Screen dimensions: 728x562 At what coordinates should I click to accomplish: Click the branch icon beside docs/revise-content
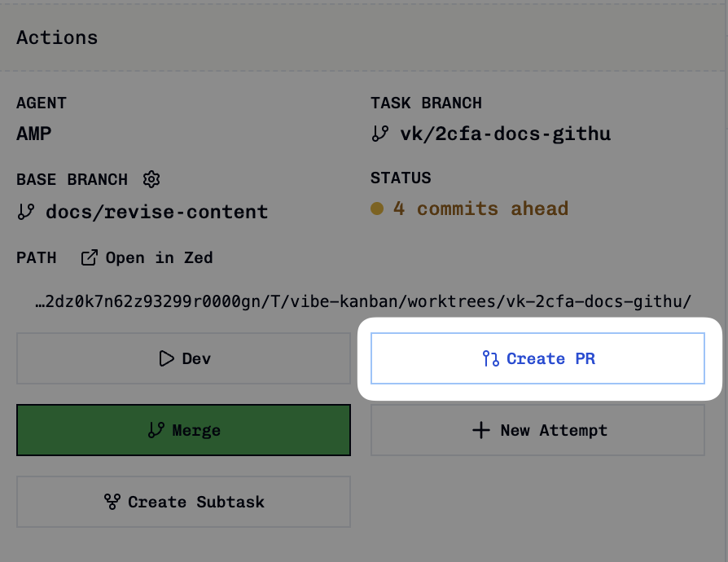point(25,212)
